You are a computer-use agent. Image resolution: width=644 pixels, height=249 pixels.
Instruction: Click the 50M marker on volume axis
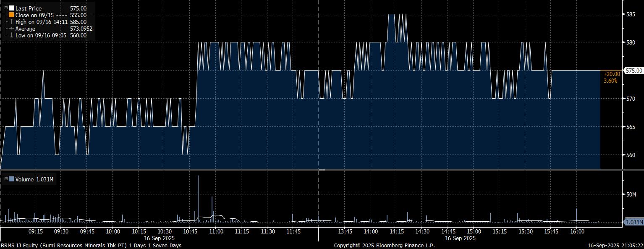coord(631,194)
